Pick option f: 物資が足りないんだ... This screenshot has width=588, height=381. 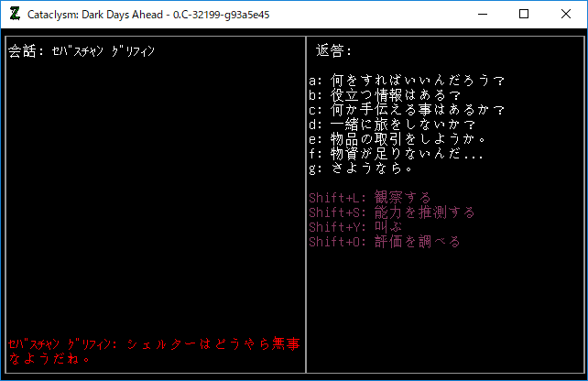(x=396, y=153)
